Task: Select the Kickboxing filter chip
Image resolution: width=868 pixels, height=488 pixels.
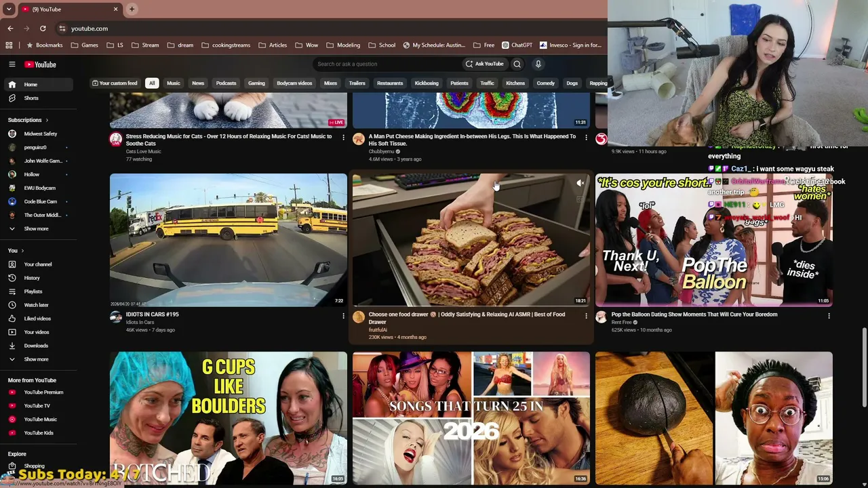Action: [427, 83]
